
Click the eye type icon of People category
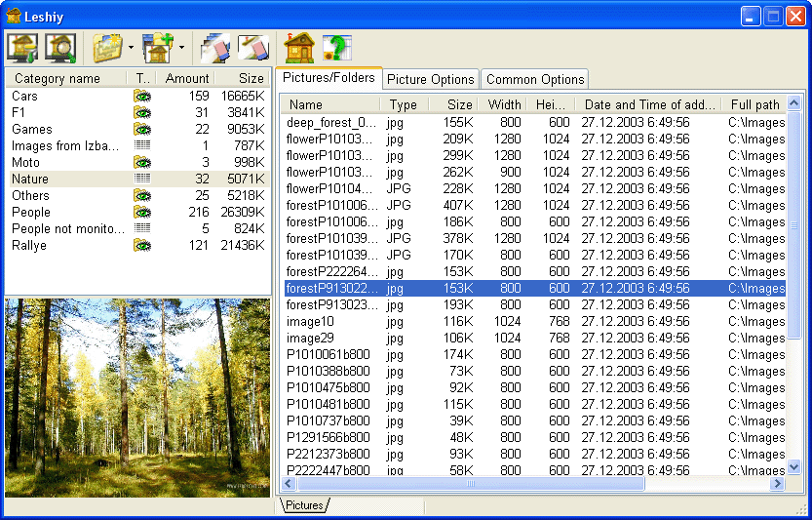[x=142, y=212]
